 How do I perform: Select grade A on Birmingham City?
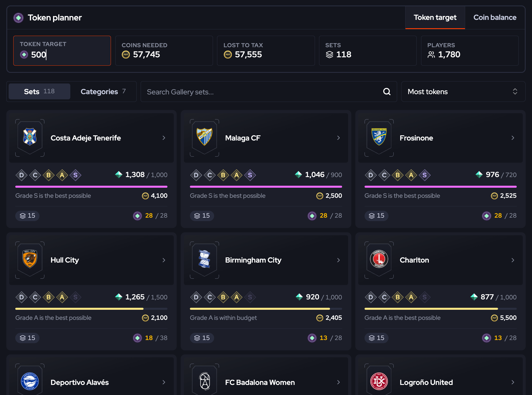tap(237, 297)
